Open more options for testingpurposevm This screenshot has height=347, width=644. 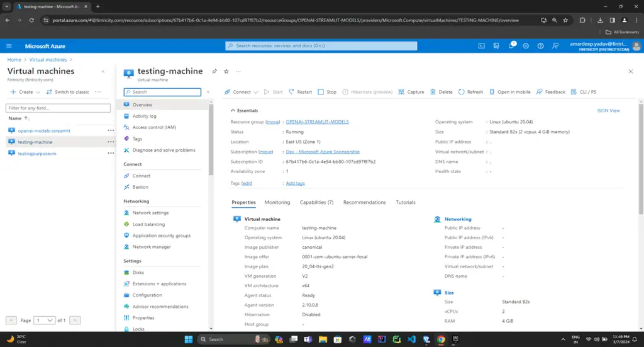(x=111, y=154)
